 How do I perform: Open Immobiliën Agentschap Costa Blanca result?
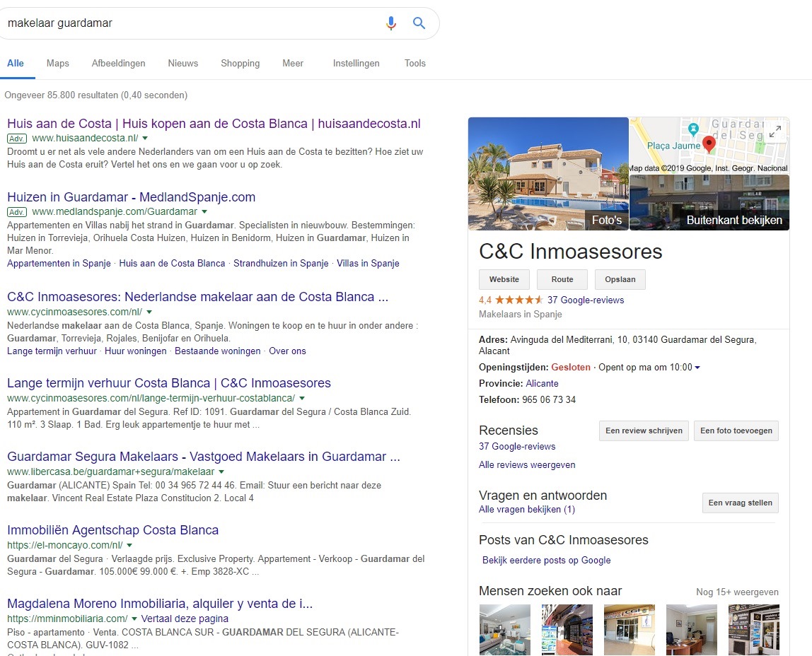(113, 529)
